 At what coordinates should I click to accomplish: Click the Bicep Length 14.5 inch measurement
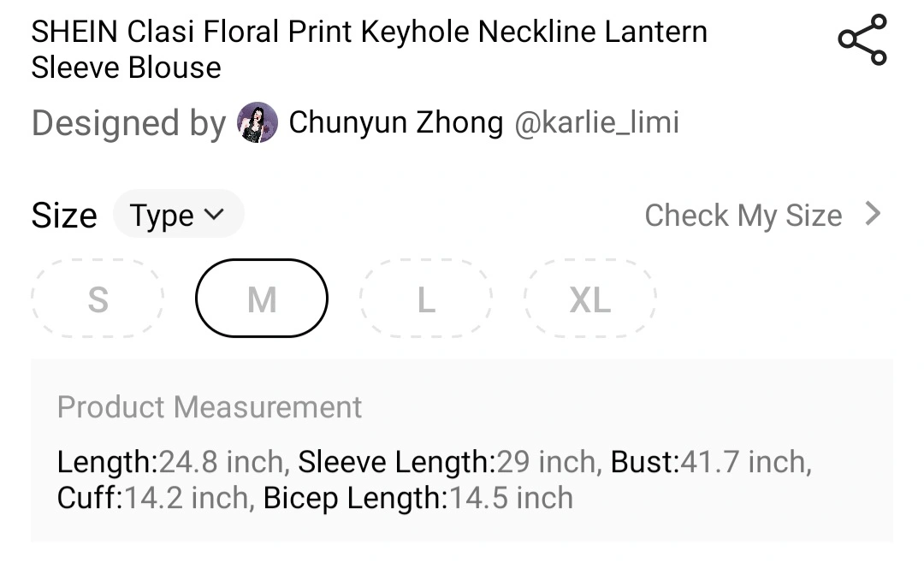click(418, 498)
